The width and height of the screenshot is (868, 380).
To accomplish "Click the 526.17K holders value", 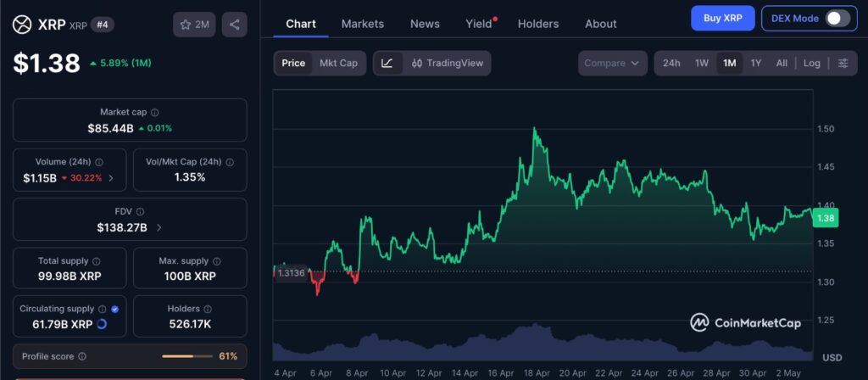I will pos(190,324).
